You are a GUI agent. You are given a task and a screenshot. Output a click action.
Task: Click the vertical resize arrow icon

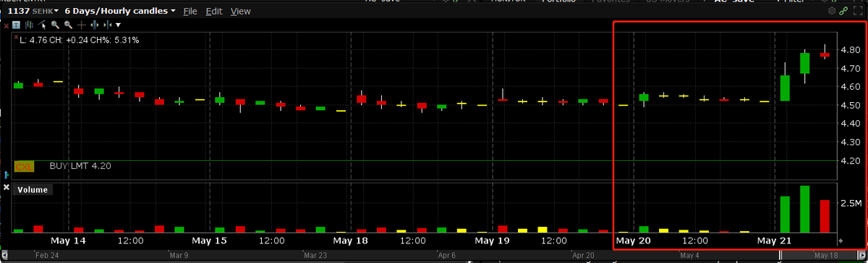pos(7,175)
